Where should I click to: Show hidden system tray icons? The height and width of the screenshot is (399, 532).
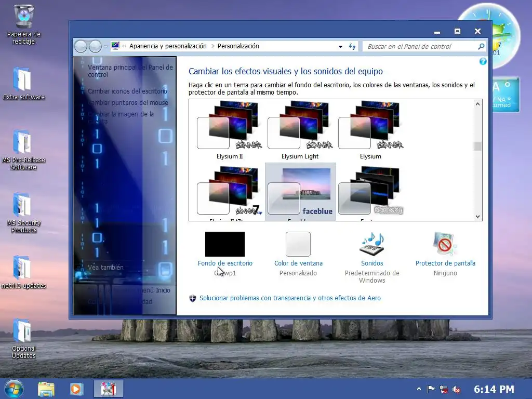pyautogui.click(x=419, y=389)
